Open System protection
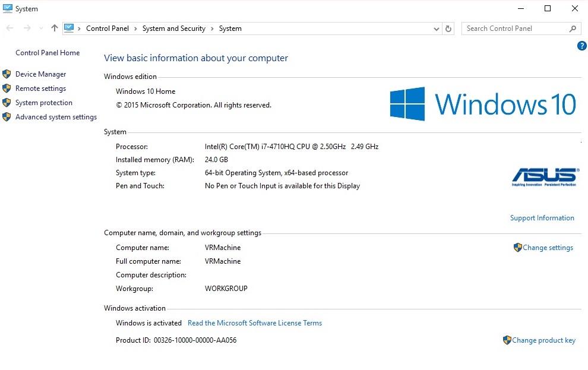Viewport: 588px width, 370px height. [44, 103]
